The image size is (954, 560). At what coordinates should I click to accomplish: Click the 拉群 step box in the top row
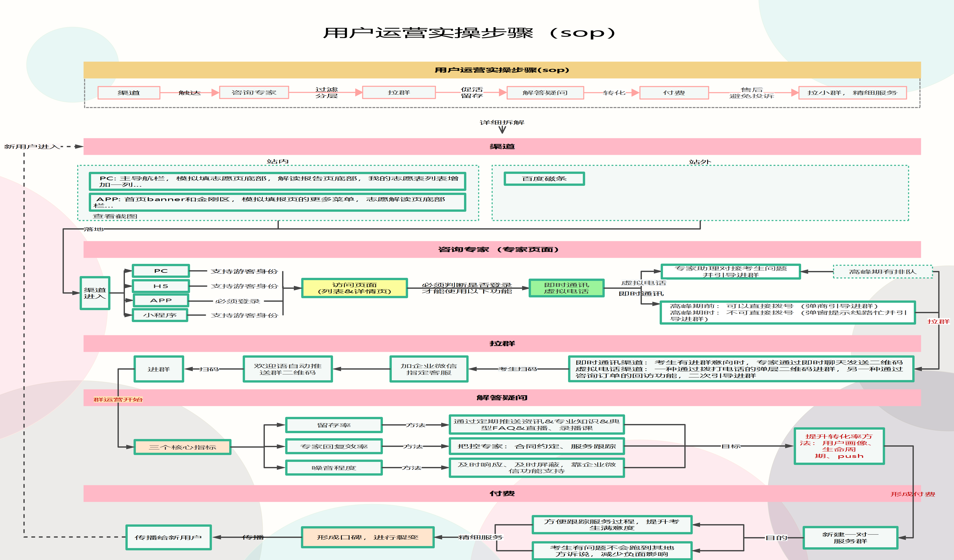coord(399,93)
